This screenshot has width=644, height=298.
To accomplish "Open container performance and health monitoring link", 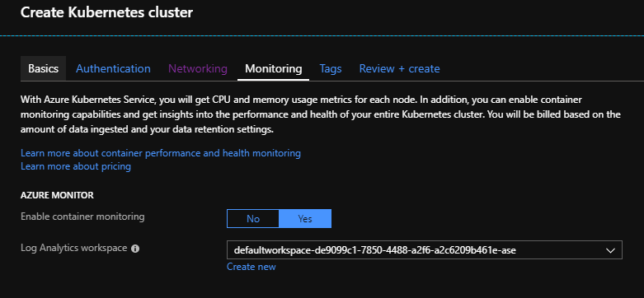I will coord(161,153).
